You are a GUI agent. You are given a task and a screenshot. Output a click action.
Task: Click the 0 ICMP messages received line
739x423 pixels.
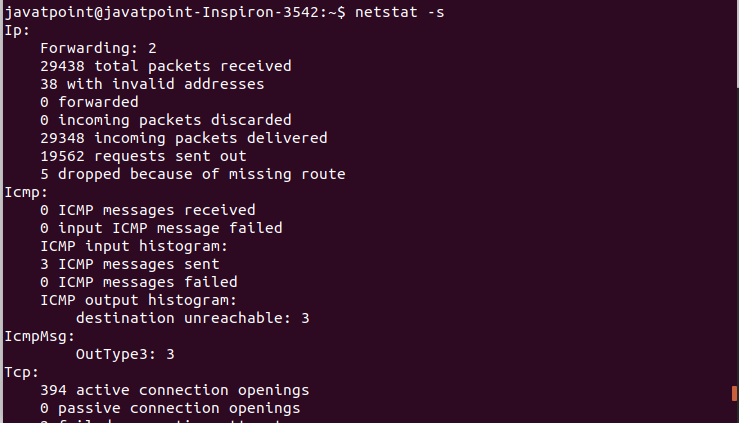[147, 209]
